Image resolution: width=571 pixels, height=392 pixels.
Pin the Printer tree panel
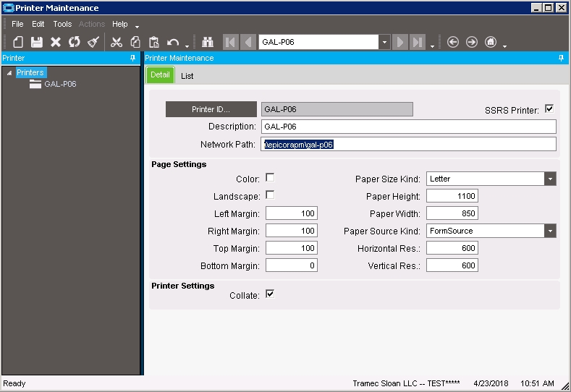[132, 58]
